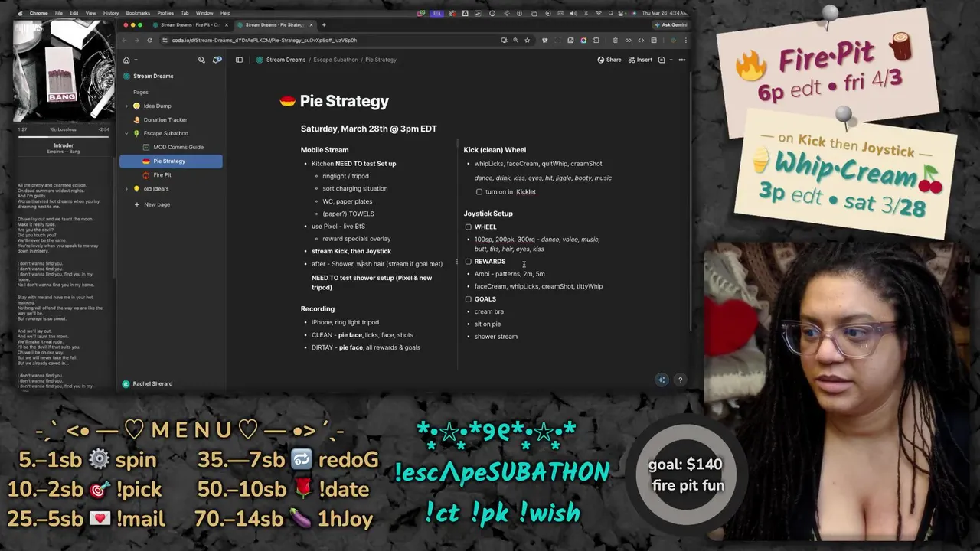Select the Pie Strategy page in sidebar

[x=171, y=161]
